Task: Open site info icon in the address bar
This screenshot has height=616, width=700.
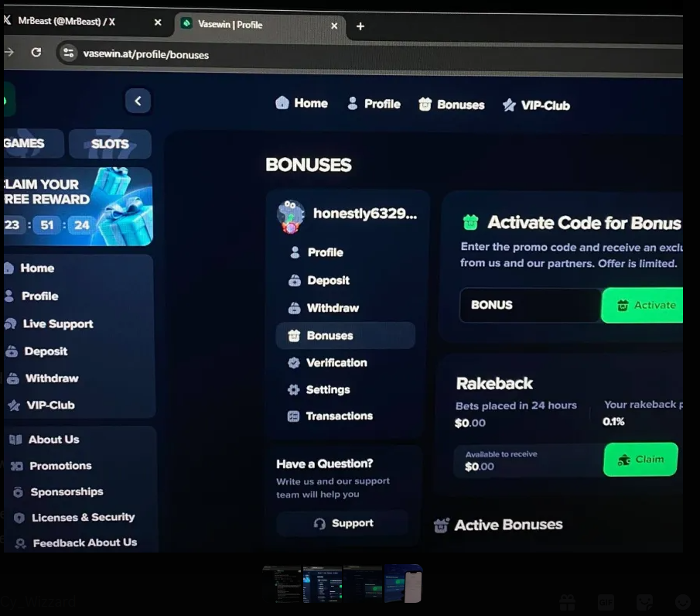Action: point(68,53)
